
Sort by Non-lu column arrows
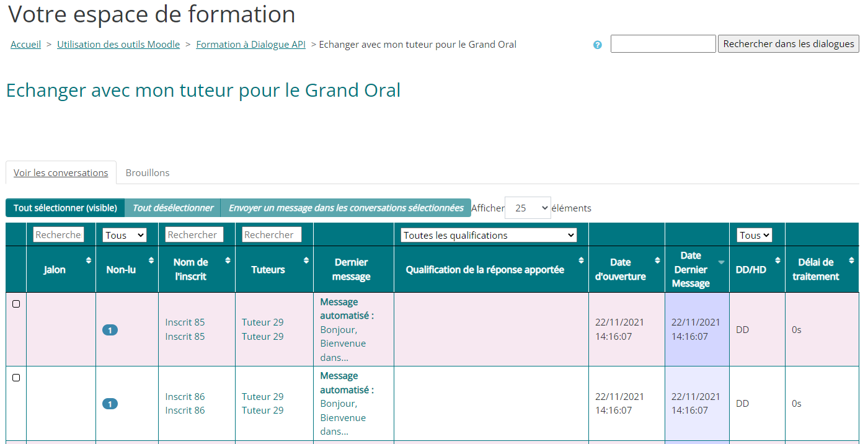pyautogui.click(x=151, y=260)
